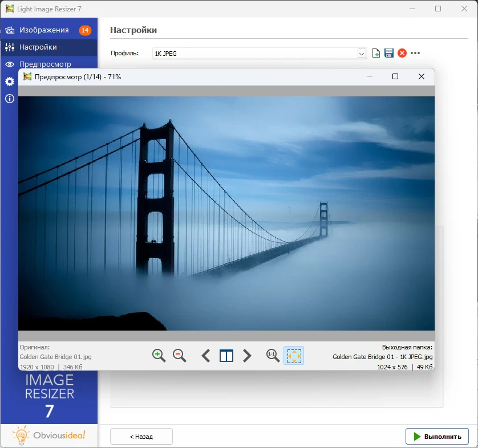The height and width of the screenshot is (448, 478).
Task: Zoom out of the preview image
Action: click(x=179, y=356)
